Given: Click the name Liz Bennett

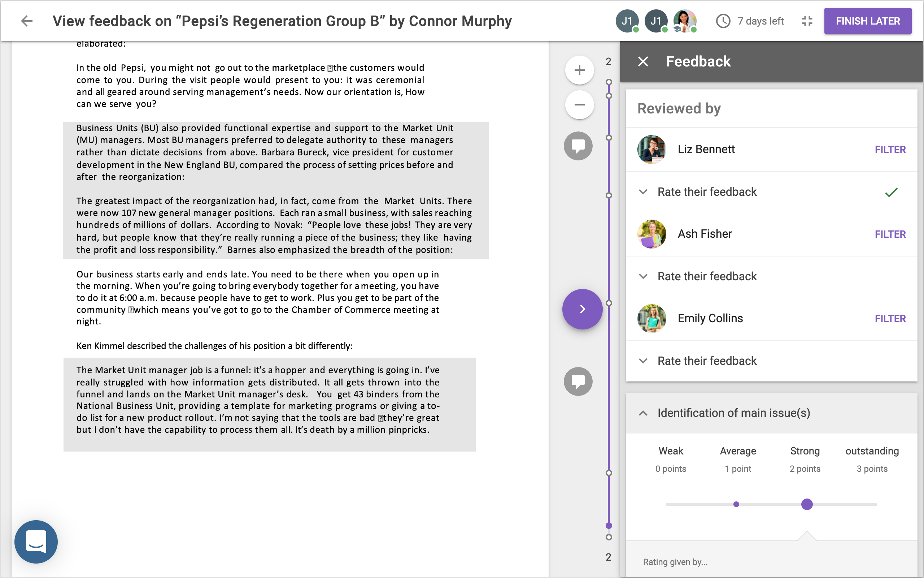Looking at the screenshot, I should pyautogui.click(x=706, y=150).
